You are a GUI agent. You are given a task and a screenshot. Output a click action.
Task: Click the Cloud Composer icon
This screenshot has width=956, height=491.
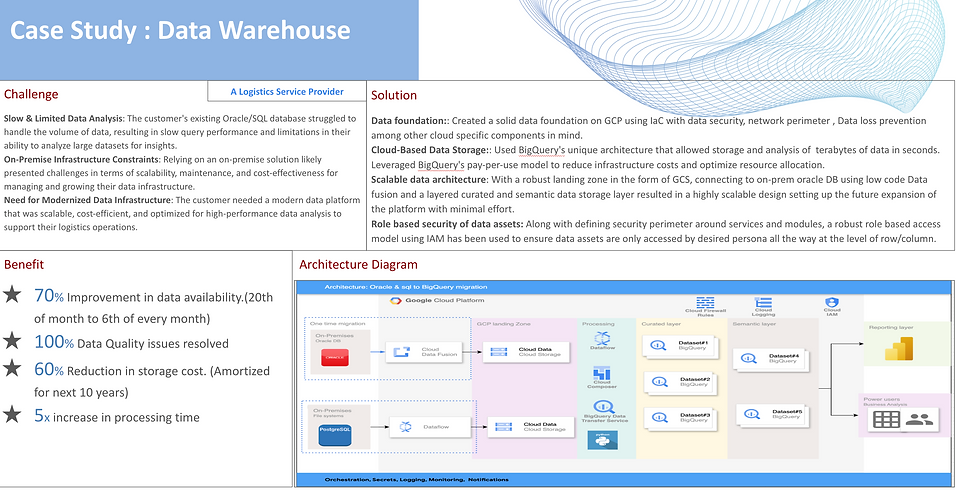(601, 373)
